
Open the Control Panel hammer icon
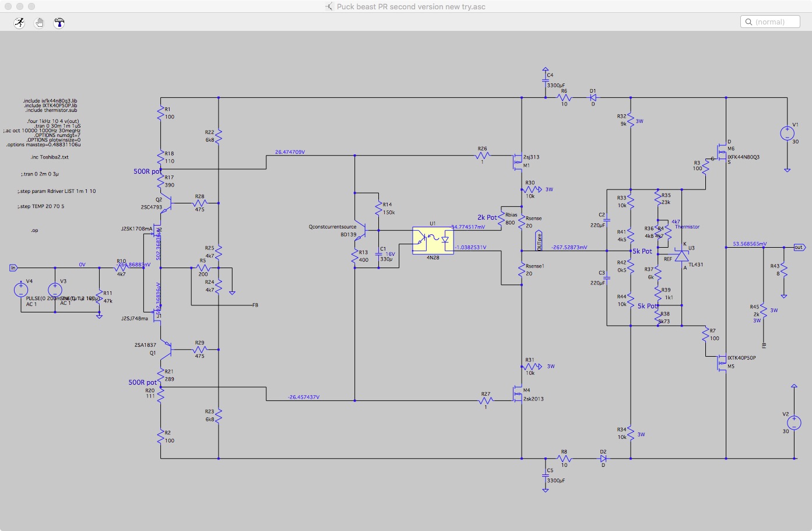point(59,23)
